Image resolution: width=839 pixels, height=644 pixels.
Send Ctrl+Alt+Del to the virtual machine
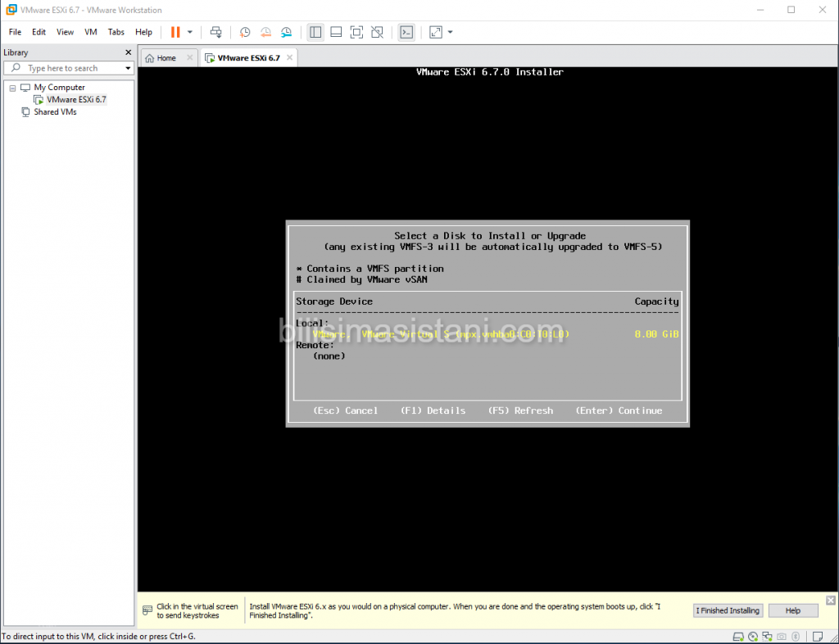[215, 32]
